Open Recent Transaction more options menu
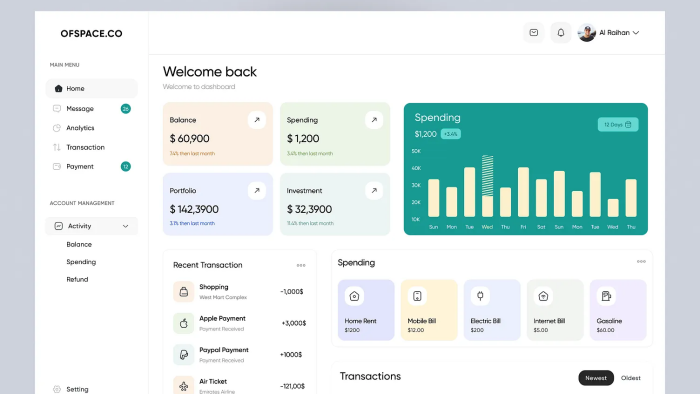The height and width of the screenshot is (394, 700). [x=301, y=265]
